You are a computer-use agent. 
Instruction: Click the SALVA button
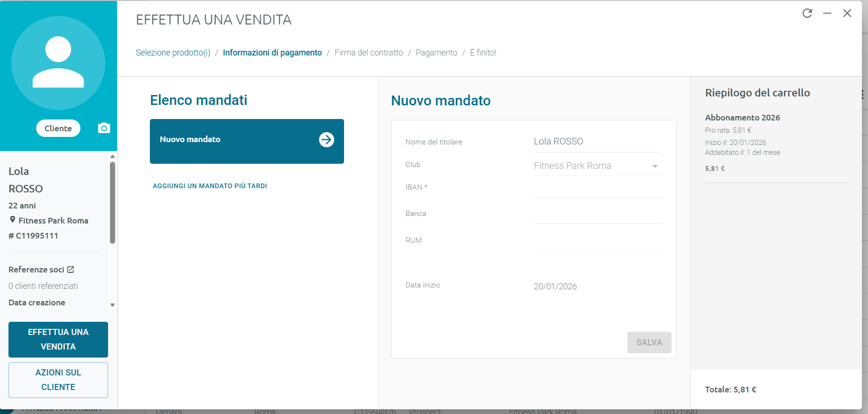point(649,342)
